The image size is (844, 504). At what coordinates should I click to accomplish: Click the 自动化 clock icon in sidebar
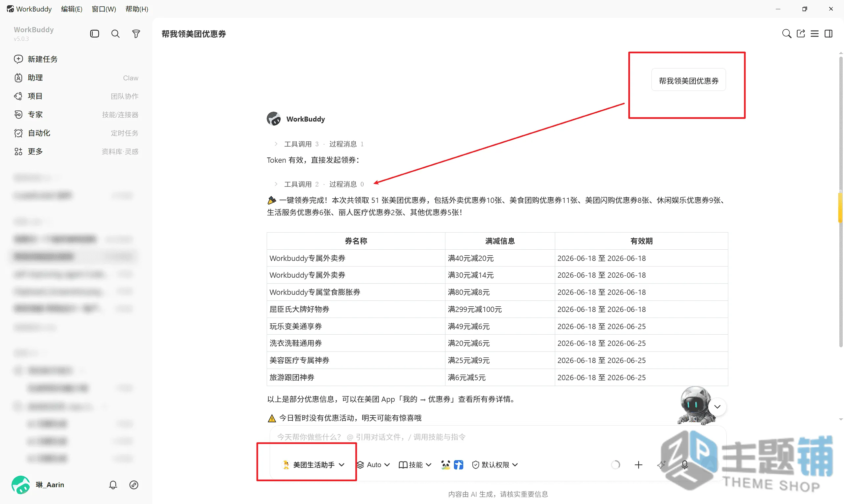coord(18,133)
